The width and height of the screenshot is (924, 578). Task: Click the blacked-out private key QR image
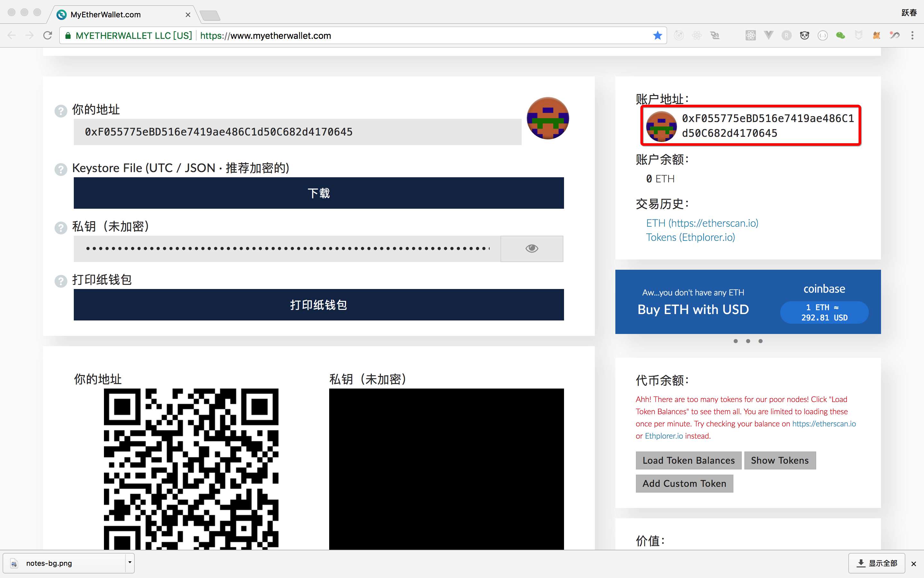click(x=446, y=469)
